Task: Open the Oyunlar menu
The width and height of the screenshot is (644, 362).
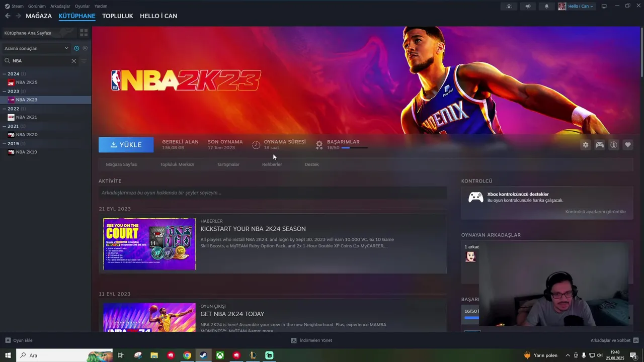Action: (82, 6)
